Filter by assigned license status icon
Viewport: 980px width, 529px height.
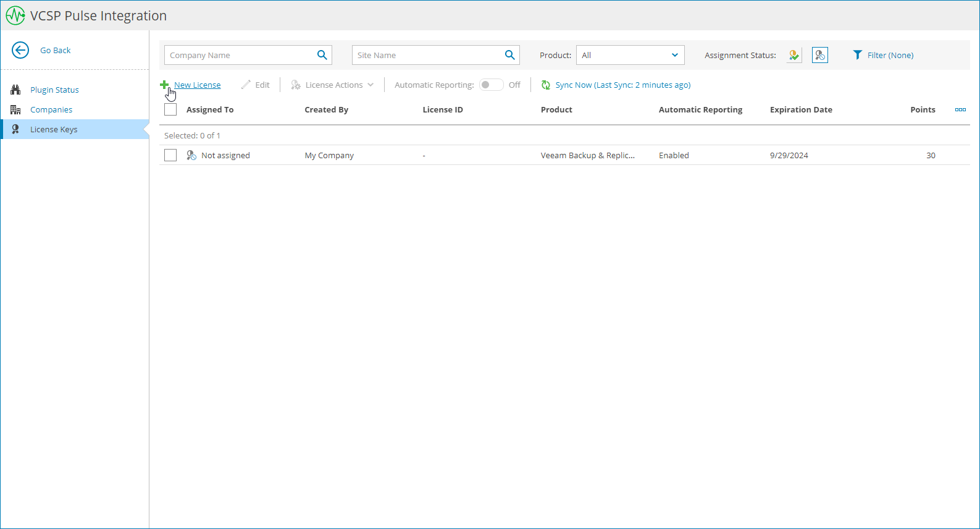[794, 55]
